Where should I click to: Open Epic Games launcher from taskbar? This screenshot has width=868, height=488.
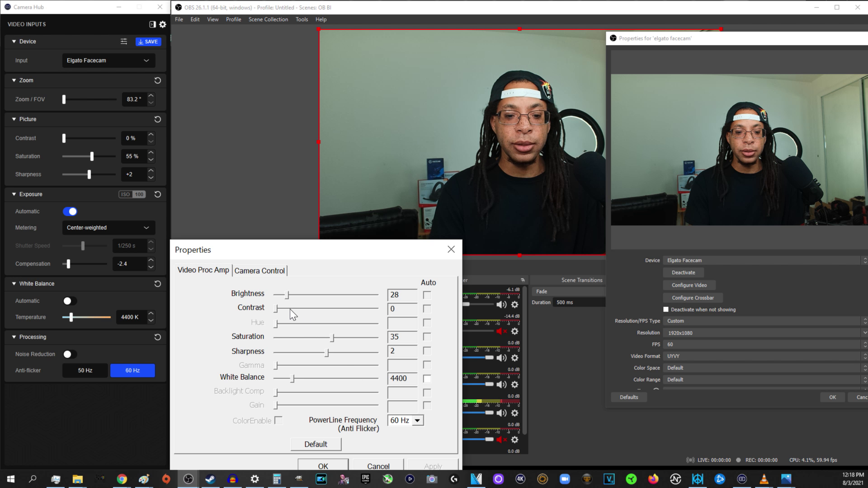(x=365, y=479)
